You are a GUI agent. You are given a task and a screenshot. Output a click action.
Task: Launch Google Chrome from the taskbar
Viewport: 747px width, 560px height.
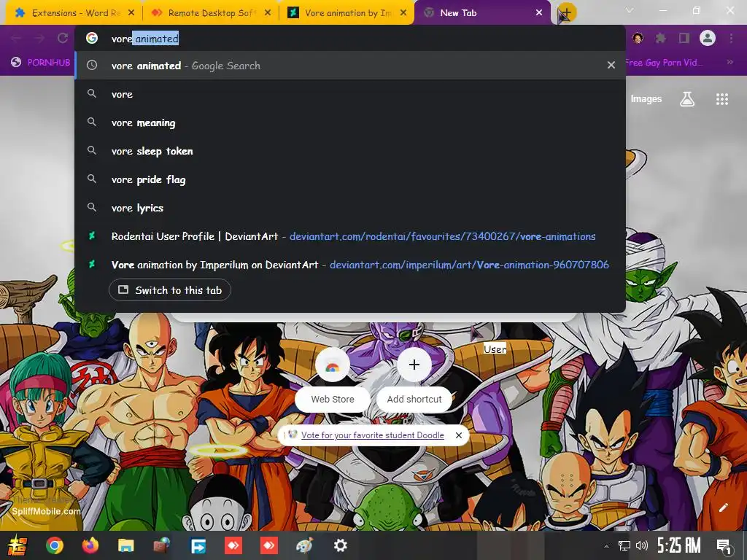[54, 545]
